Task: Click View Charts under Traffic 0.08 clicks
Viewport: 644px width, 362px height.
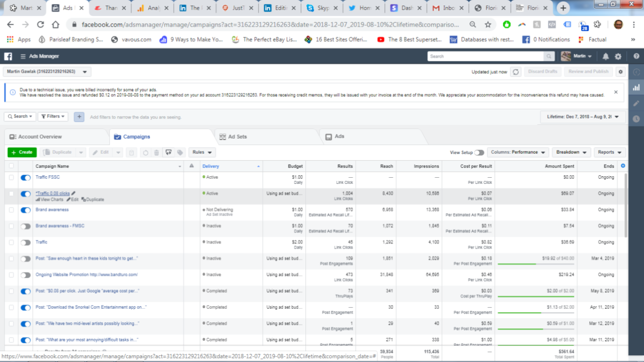Action: pyautogui.click(x=49, y=200)
